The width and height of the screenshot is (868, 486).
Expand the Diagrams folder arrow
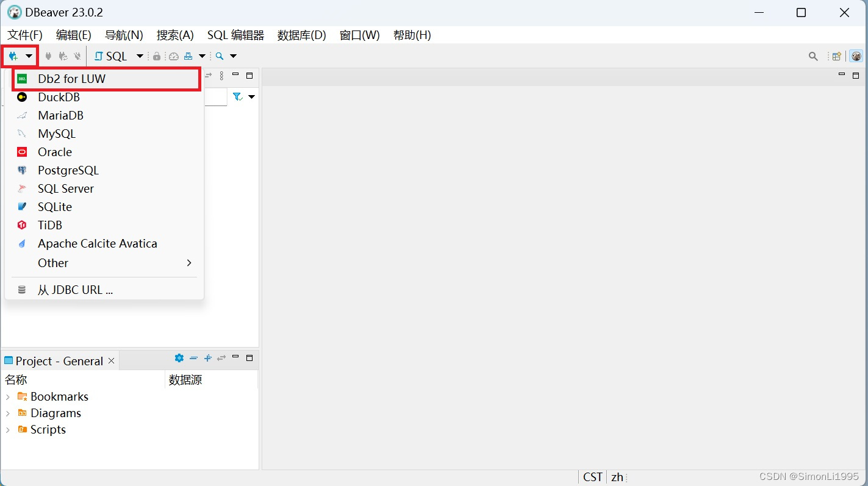pos(8,413)
